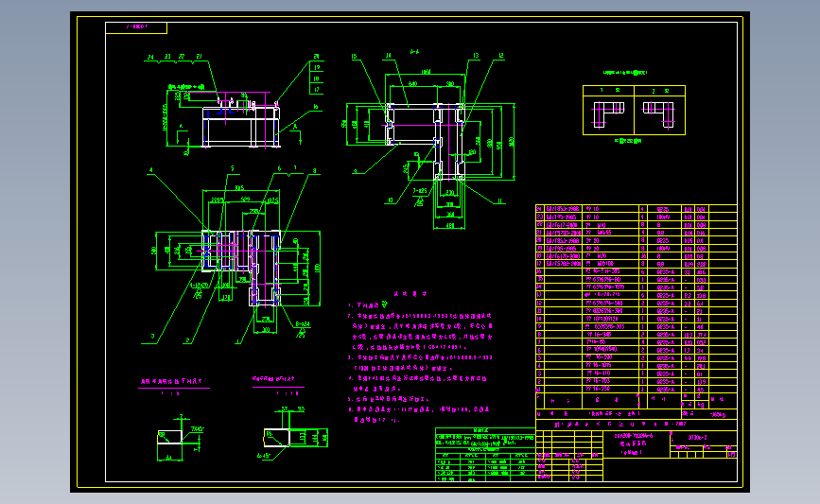Click callout number 21 above elevation view
The height and width of the screenshot is (504, 820).
(x=200, y=57)
